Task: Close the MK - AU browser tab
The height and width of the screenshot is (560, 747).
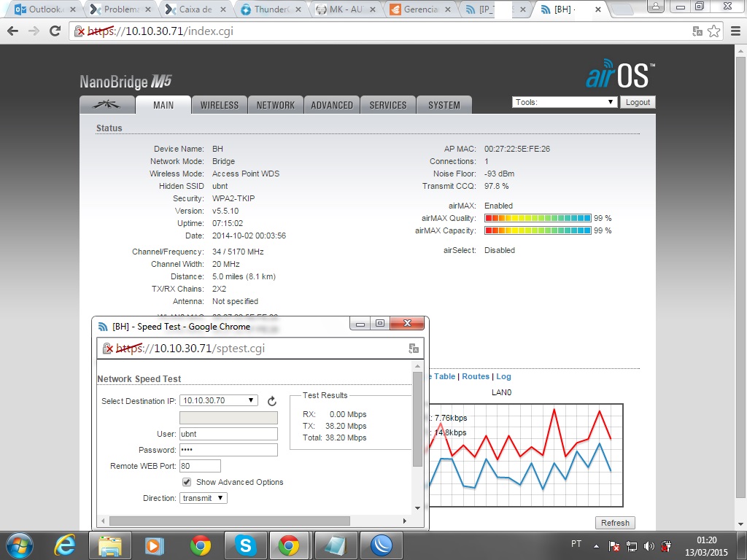Action: point(373,9)
